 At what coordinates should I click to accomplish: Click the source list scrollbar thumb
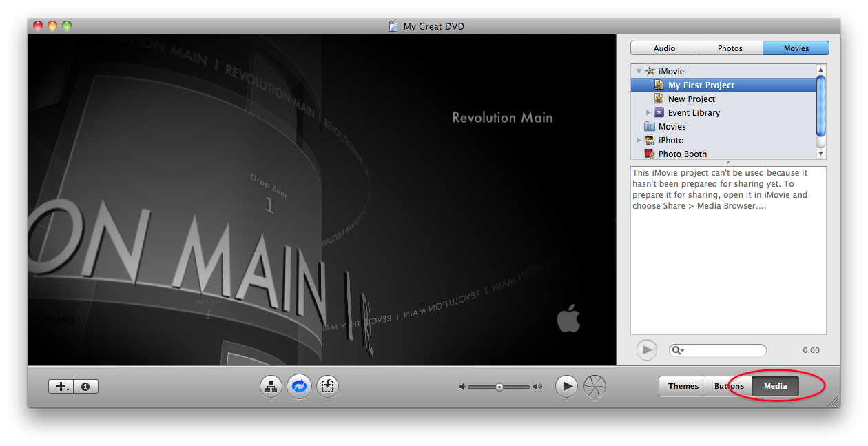[x=820, y=105]
